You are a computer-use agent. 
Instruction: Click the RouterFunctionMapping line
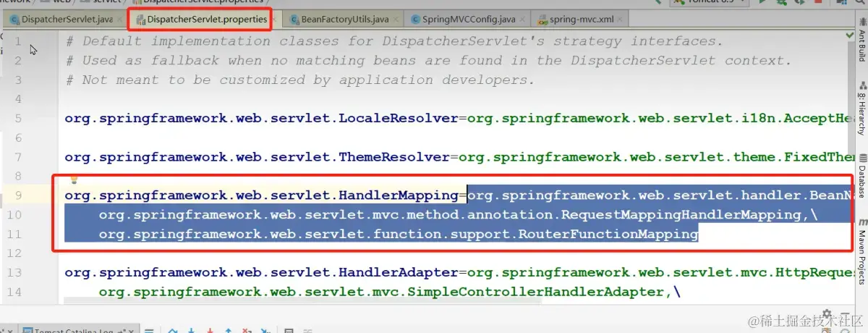point(399,235)
